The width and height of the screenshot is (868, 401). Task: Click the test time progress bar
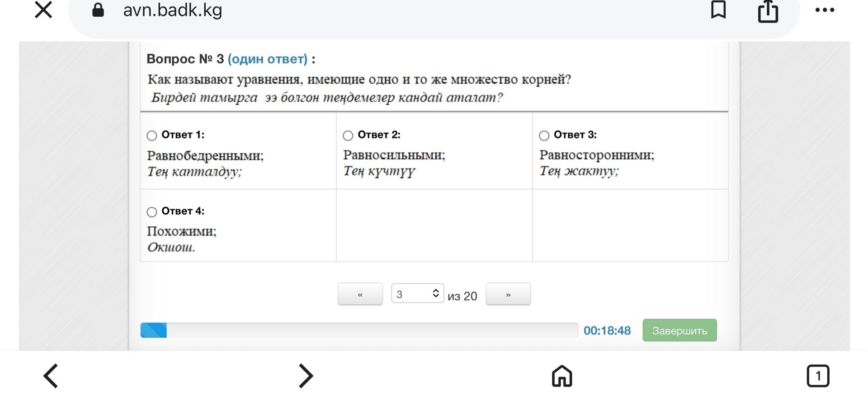(x=359, y=330)
